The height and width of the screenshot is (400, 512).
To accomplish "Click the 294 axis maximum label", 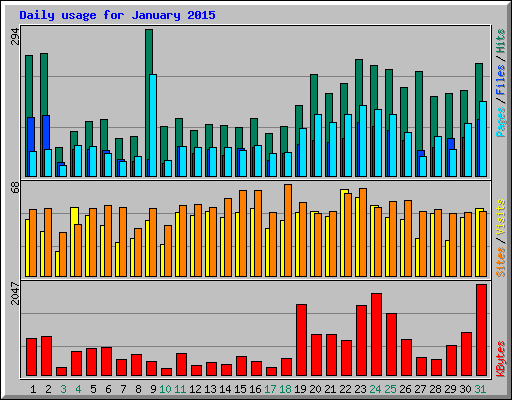I will [15, 37].
